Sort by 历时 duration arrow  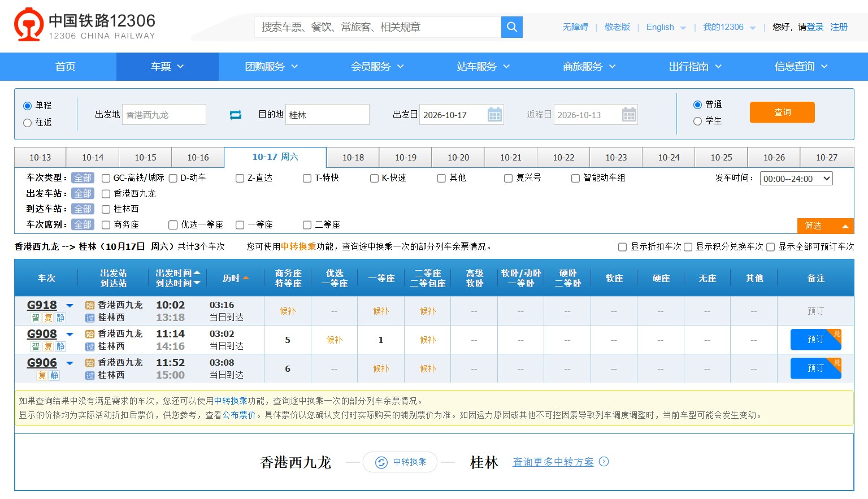(x=246, y=278)
